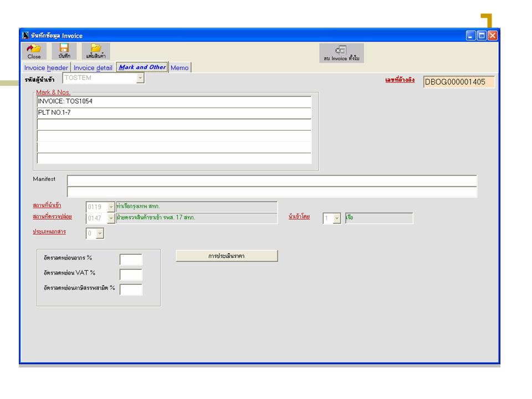
Task: Click the เลขที่อ้างอิง reference number link
Action: tap(400, 80)
